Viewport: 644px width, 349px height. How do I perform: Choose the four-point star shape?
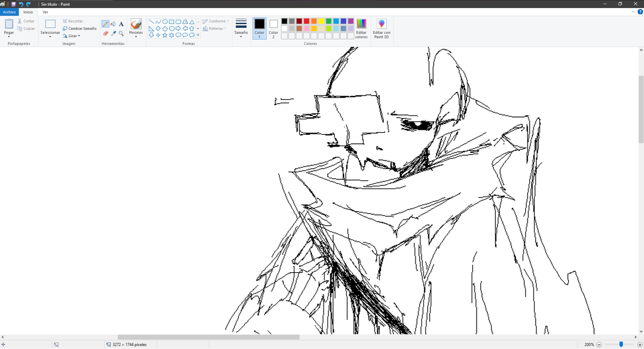click(158, 35)
